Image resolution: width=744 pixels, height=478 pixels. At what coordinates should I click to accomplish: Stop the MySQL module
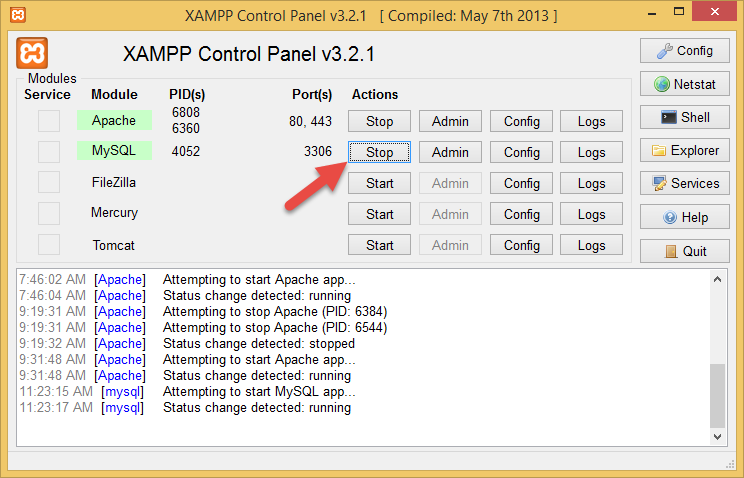click(x=379, y=152)
